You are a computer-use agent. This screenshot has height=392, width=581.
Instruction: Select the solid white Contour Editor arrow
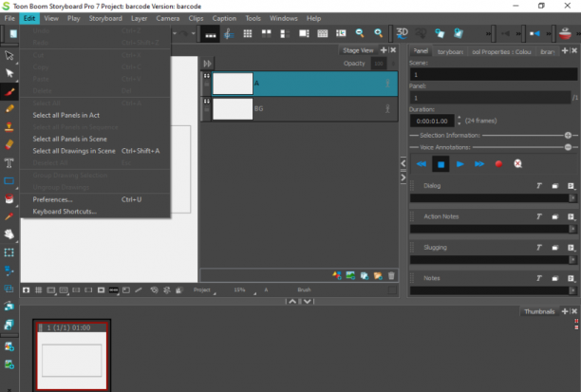9,73
